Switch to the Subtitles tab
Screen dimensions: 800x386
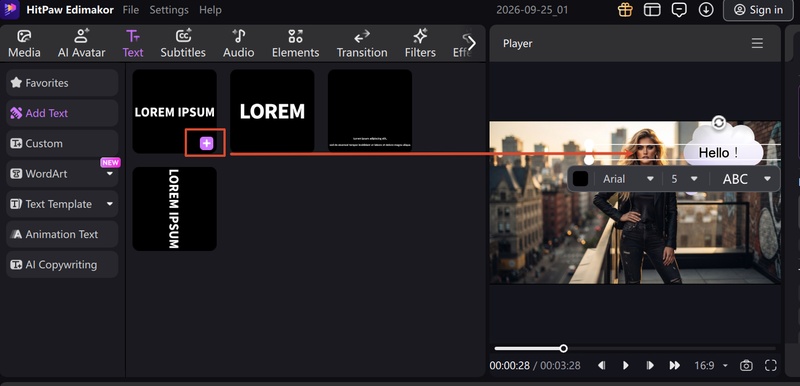point(183,43)
